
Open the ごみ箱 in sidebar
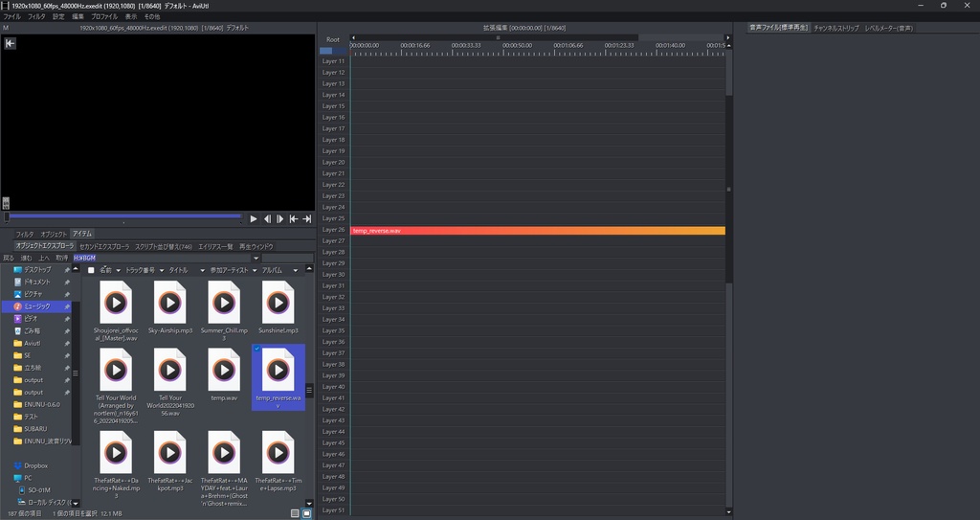(x=32, y=331)
